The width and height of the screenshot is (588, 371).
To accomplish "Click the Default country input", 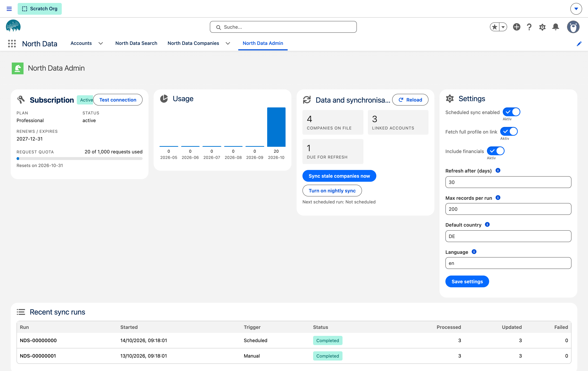I will coord(508,236).
